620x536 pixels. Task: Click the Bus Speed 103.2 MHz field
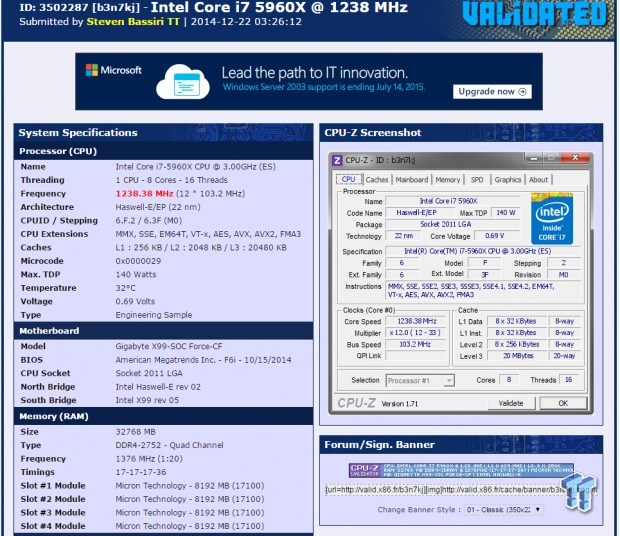click(416, 344)
